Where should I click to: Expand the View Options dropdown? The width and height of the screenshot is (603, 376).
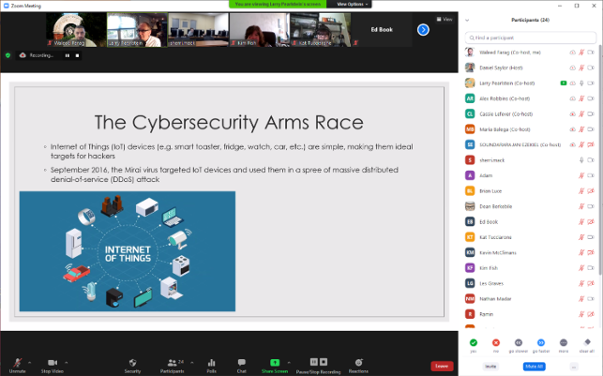[x=352, y=4]
